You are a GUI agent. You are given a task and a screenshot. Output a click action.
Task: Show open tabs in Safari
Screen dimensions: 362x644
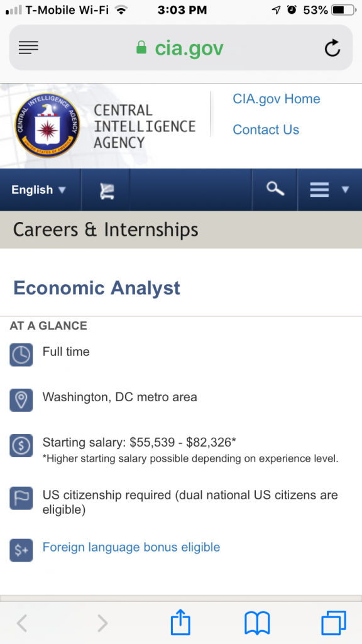[333, 623]
